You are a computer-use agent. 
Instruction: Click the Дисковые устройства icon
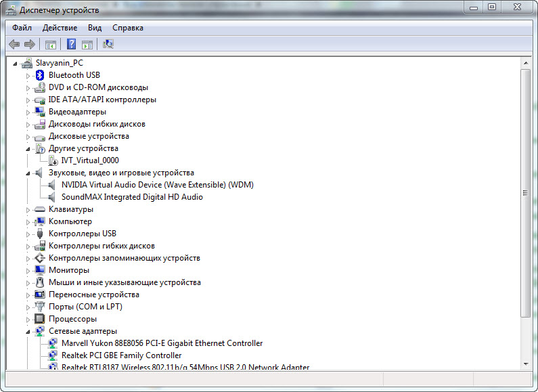pos(40,137)
